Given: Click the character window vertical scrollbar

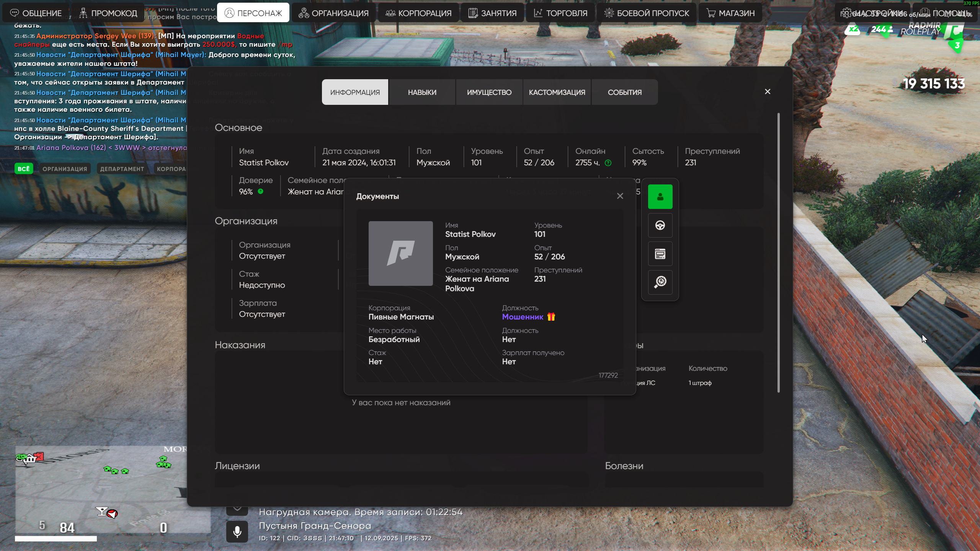Looking at the screenshot, I should pyautogui.click(x=778, y=253).
